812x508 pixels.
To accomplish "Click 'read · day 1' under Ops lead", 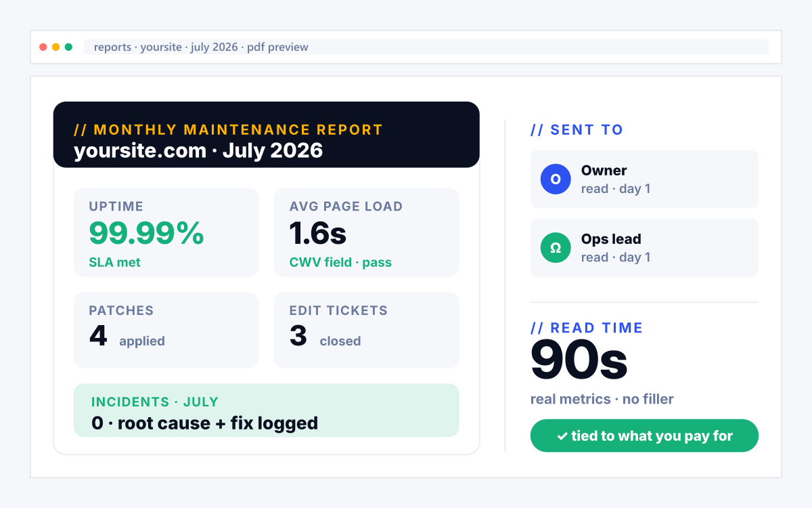I will pyautogui.click(x=616, y=257).
